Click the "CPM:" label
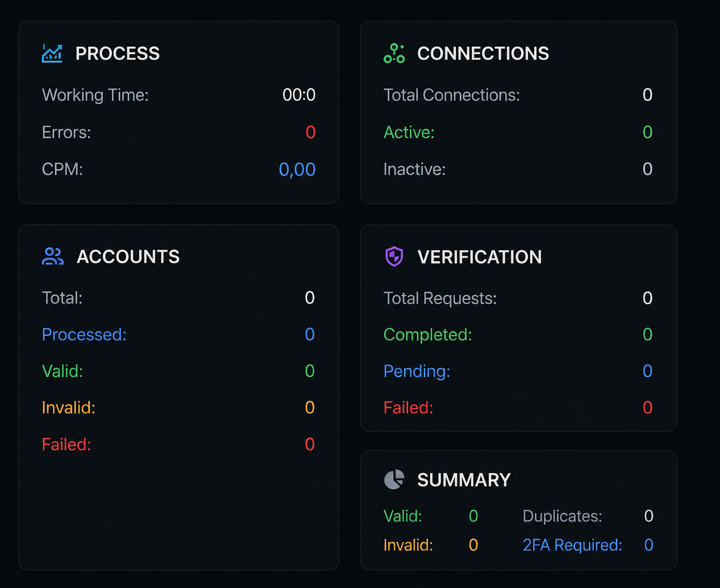The width and height of the screenshot is (720, 588). coord(62,169)
